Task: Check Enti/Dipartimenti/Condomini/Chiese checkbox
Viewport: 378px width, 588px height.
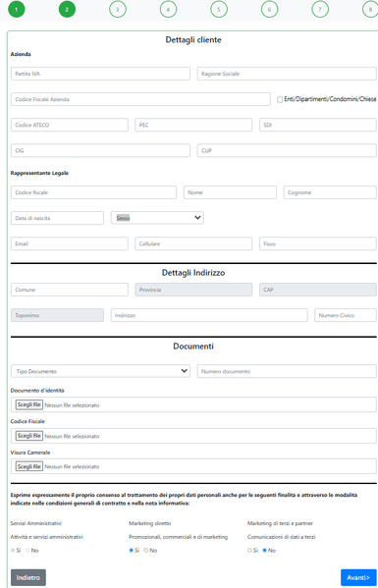Action: 280,99
